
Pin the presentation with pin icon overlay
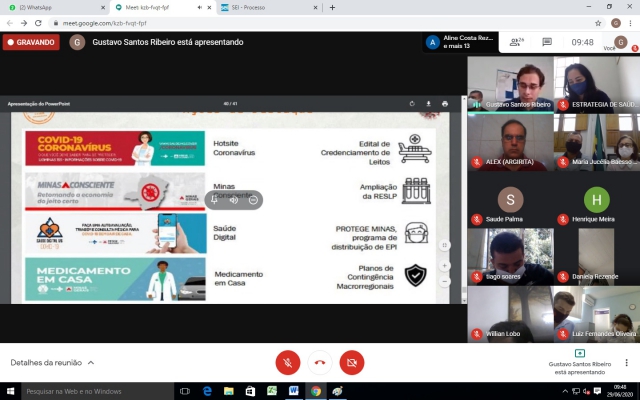[x=214, y=200]
